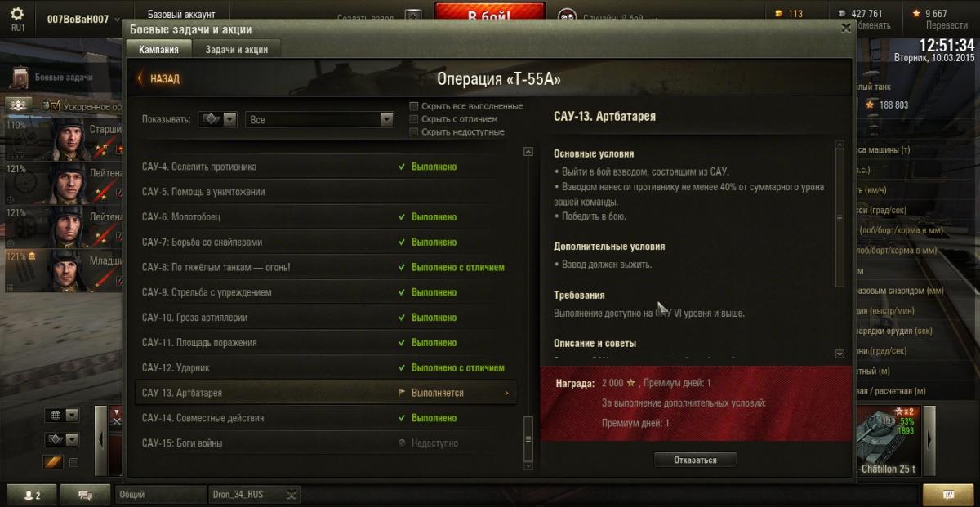
Task: Expand the Все filter dropdown
Action: click(320, 119)
